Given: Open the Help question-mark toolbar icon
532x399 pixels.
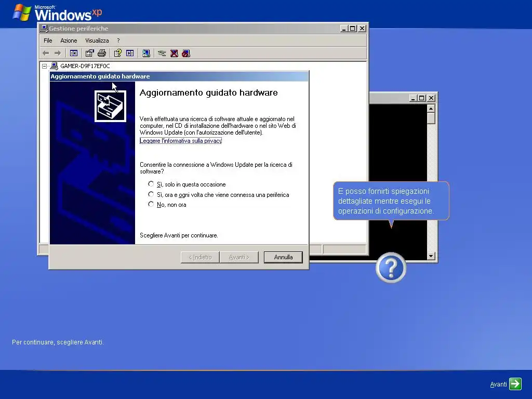Looking at the screenshot, I should [x=118, y=54].
